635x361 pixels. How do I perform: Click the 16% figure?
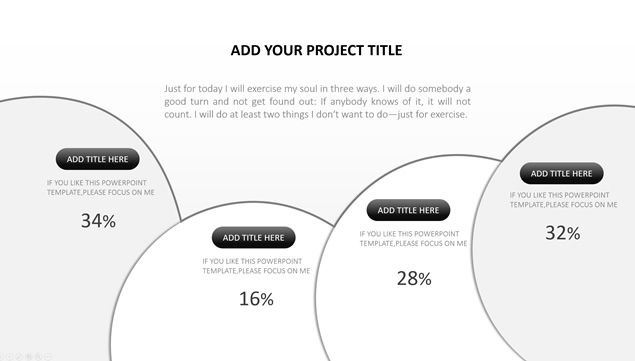[256, 299]
